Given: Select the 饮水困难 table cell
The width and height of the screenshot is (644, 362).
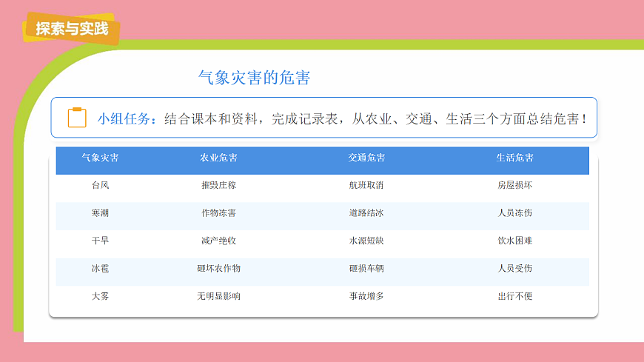Looking at the screenshot, I should click(x=514, y=241).
